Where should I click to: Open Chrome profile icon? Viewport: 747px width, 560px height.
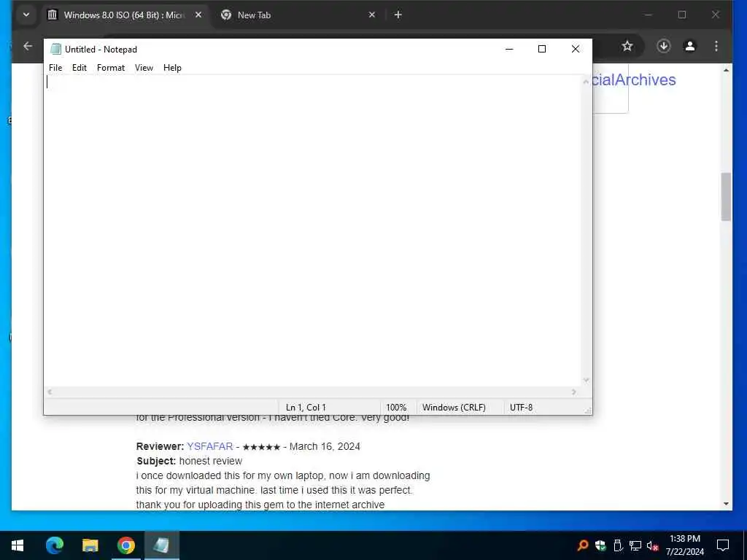point(690,46)
